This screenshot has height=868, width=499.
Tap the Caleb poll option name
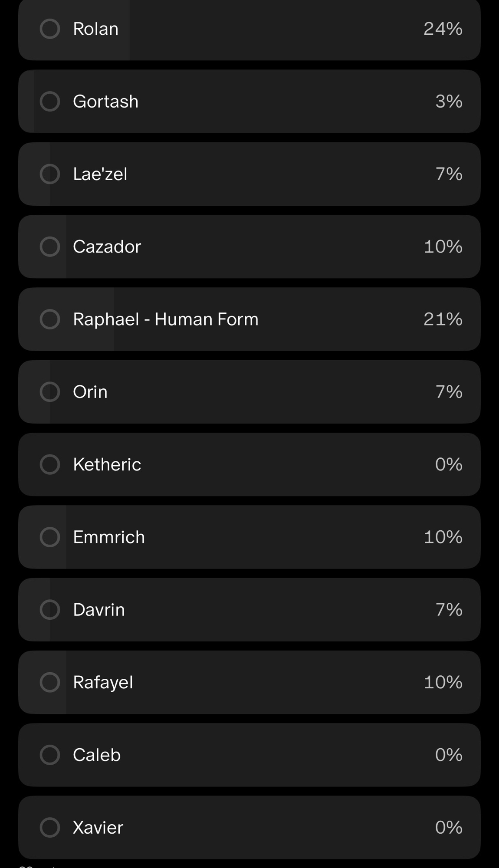click(x=96, y=755)
